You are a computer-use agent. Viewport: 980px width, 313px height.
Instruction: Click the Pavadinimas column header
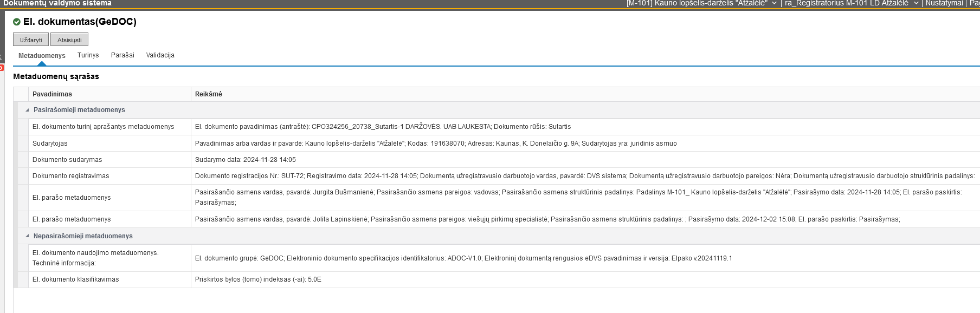(52, 94)
